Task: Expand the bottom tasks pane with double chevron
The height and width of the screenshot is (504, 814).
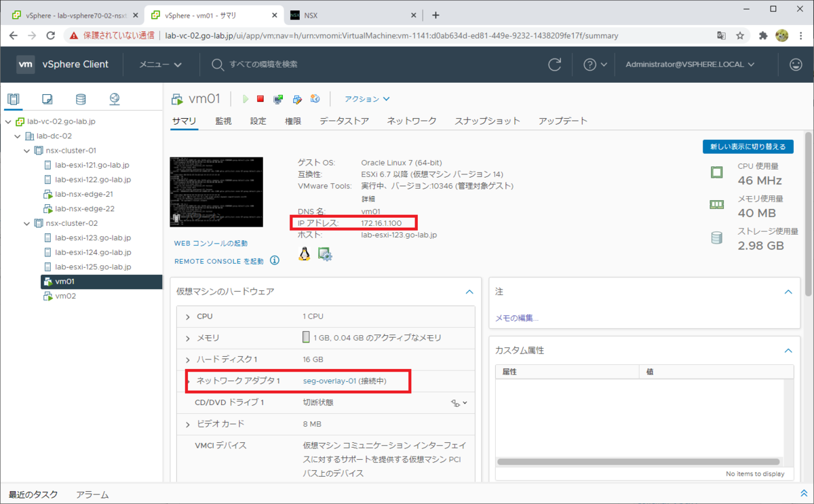Action: click(804, 495)
